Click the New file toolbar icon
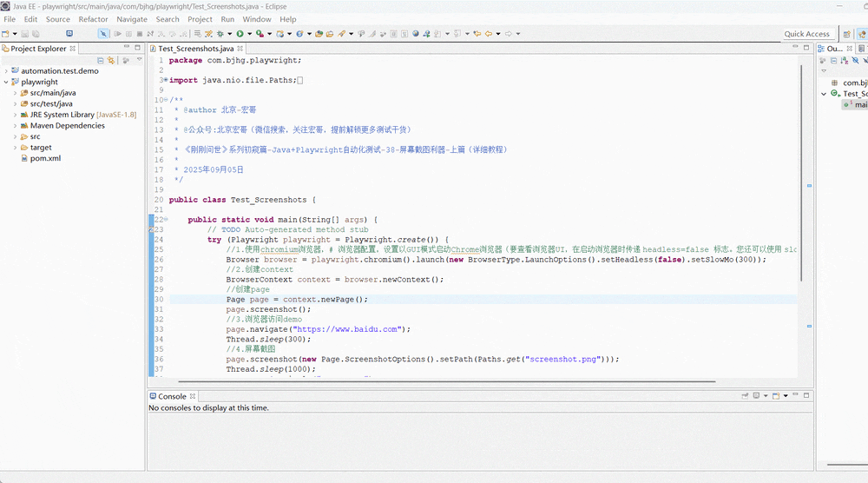This screenshot has width=868, height=483. point(5,34)
